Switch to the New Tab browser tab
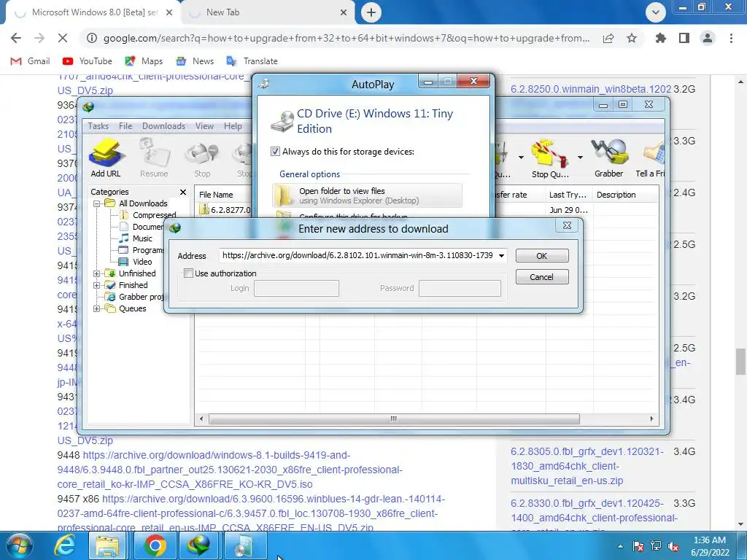This screenshot has width=747, height=560. pyautogui.click(x=268, y=13)
